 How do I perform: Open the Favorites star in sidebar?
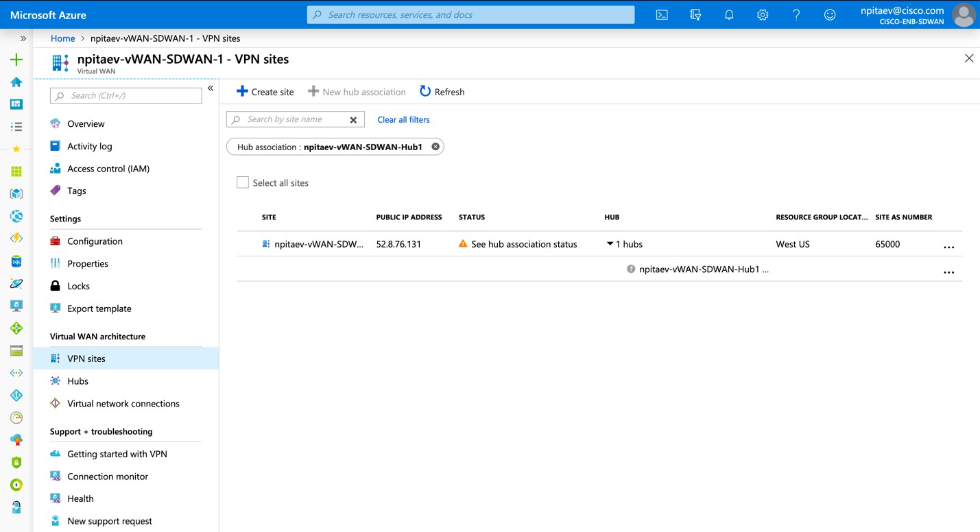pos(16,149)
